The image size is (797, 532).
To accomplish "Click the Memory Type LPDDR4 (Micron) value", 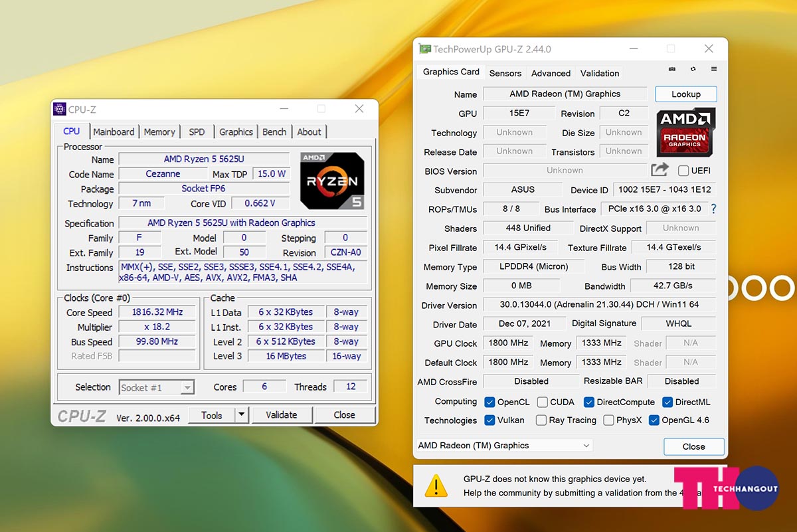I will 534,266.
